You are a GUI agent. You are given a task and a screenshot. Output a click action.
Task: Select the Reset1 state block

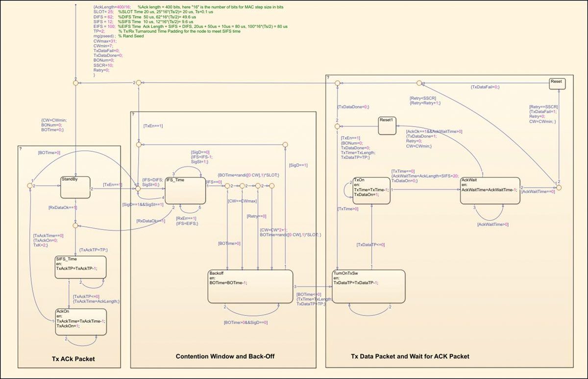point(387,125)
